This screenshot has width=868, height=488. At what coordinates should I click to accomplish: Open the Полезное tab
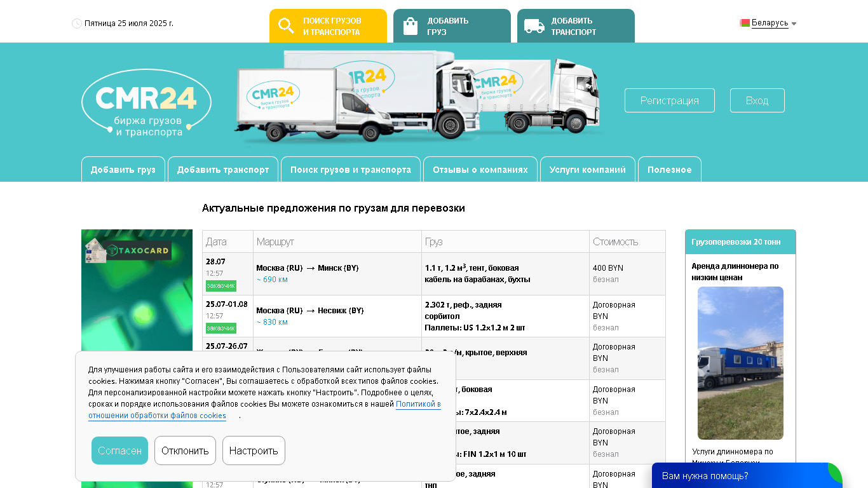[670, 170]
